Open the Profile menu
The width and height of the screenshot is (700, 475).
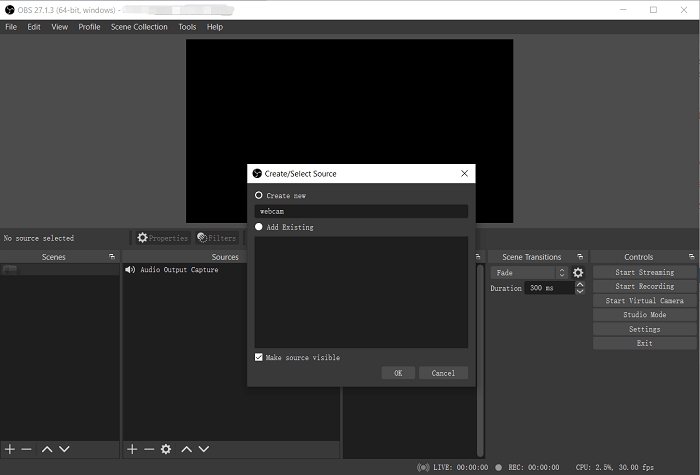tap(89, 27)
